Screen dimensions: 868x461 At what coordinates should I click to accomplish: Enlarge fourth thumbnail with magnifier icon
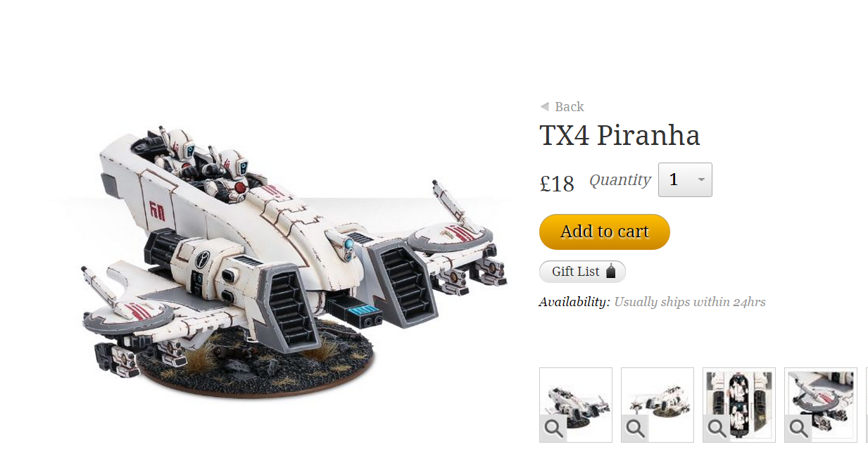tap(799, 428)
